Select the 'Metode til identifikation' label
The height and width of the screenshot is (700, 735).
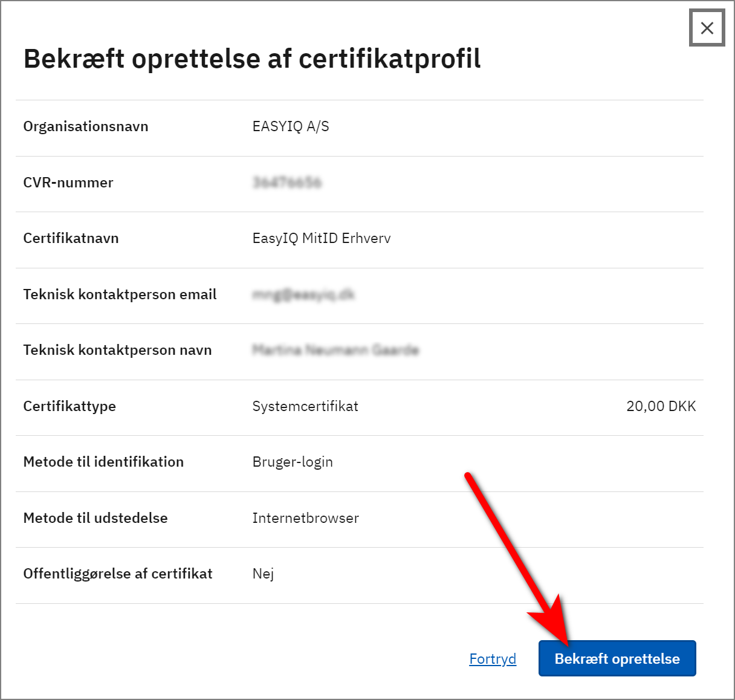pyautogui.click(x=103, y=462)
